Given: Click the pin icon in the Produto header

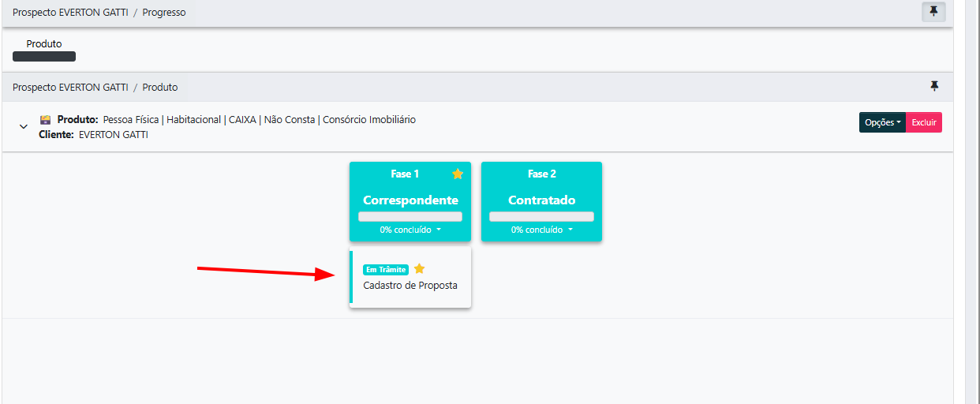Looking at the screenshot, I should (935, 86).
